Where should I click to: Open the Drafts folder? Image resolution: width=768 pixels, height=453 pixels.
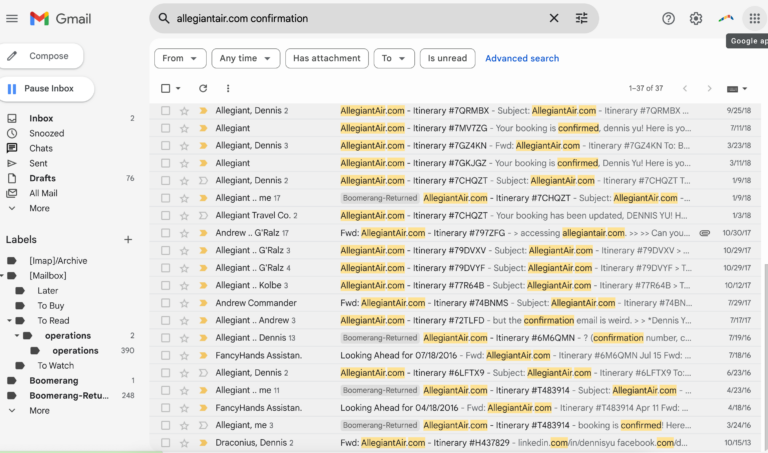(42, 178)
